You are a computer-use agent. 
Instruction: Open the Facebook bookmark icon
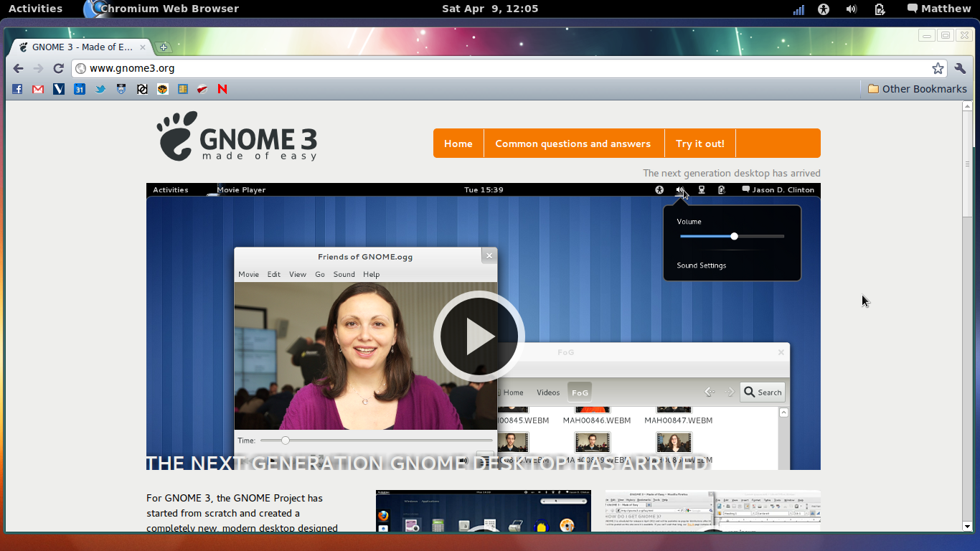click(17, 89)
